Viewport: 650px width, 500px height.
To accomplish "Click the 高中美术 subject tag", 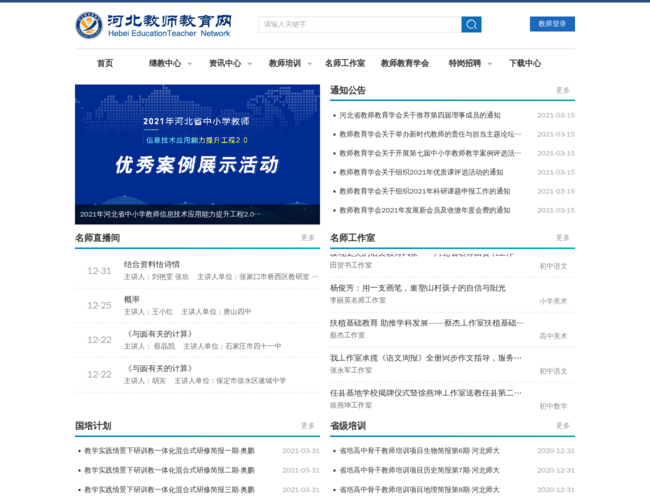I will (553, 336).
